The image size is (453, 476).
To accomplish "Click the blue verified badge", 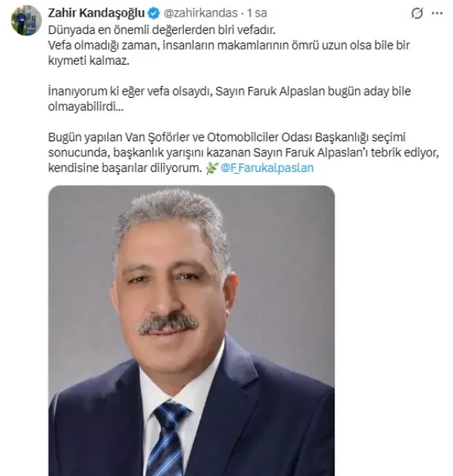I will pos(154,13).
